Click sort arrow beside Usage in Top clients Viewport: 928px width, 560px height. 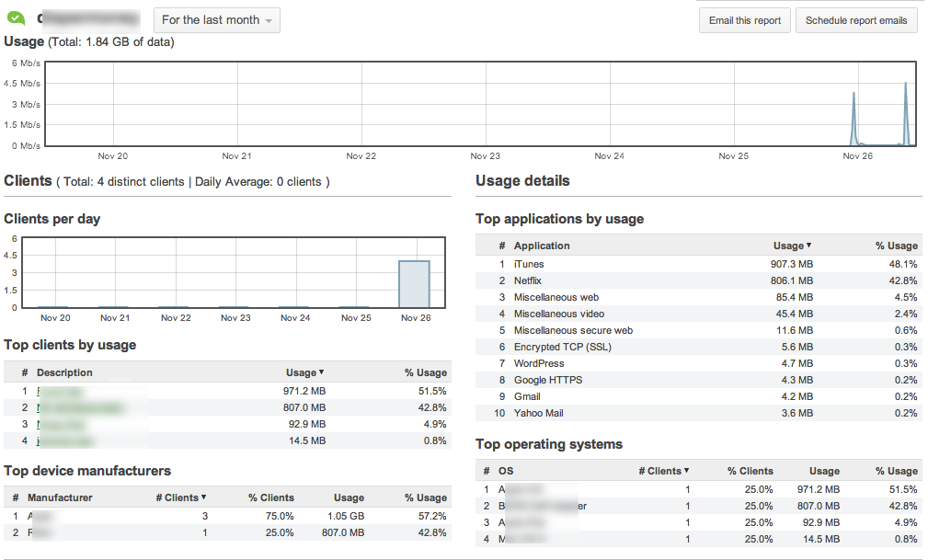(321, 372)
